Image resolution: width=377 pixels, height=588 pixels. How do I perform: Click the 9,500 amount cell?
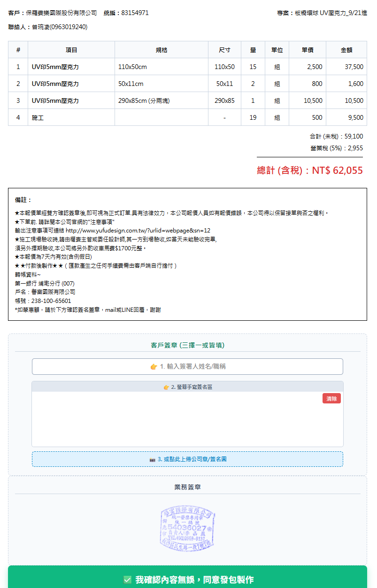tap(346, 117)
